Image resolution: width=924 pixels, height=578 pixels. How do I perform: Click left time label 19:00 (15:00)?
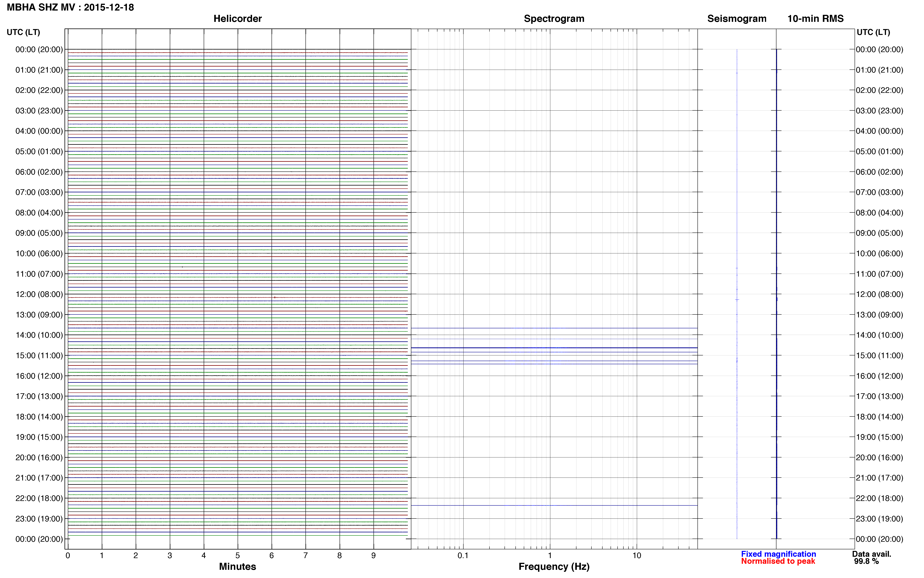tap(39, 437)
